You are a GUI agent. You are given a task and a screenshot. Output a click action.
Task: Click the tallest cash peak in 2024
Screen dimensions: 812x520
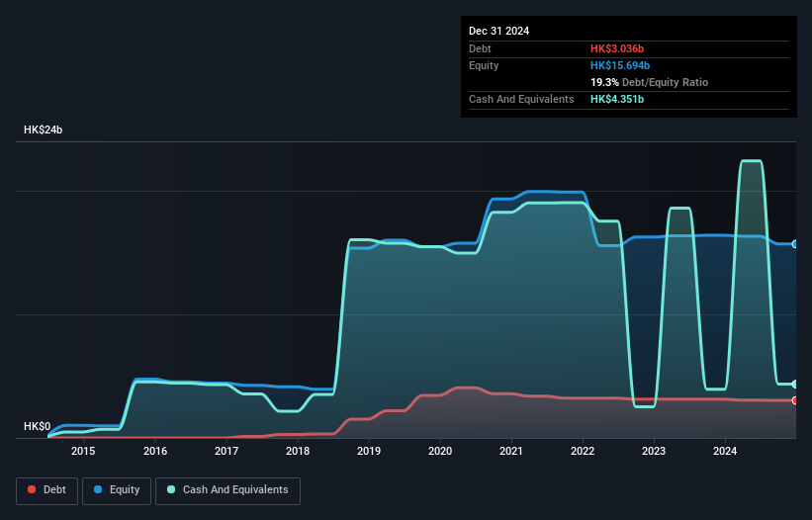752,161
